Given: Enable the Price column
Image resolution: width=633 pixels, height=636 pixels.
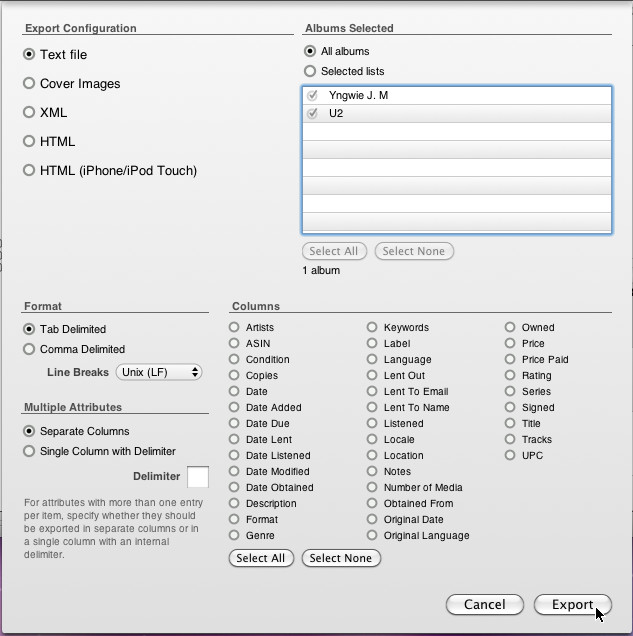Looking at the screenshot, I should pyautogui.click(x=510, y=343).
